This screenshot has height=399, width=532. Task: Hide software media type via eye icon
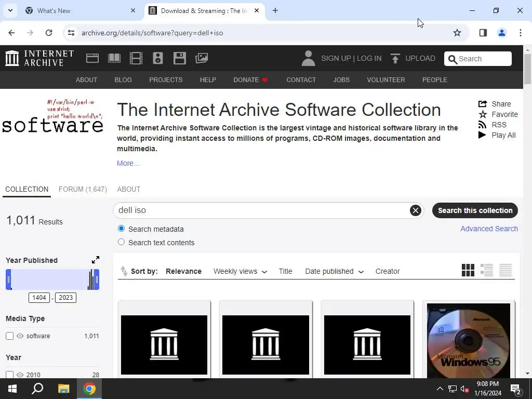(x=20, y=336)
